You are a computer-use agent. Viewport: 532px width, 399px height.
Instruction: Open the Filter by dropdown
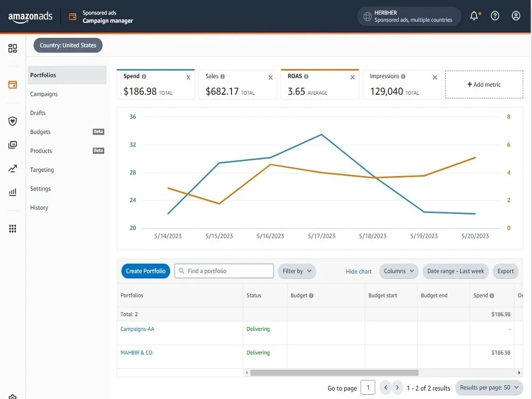[x=297, y=271]
